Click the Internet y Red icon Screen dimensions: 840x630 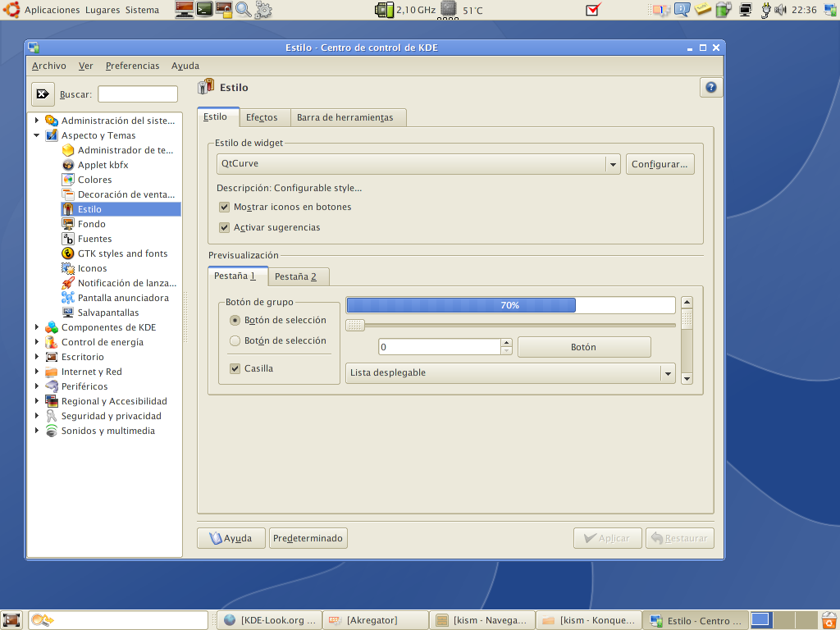click(52, 372)
